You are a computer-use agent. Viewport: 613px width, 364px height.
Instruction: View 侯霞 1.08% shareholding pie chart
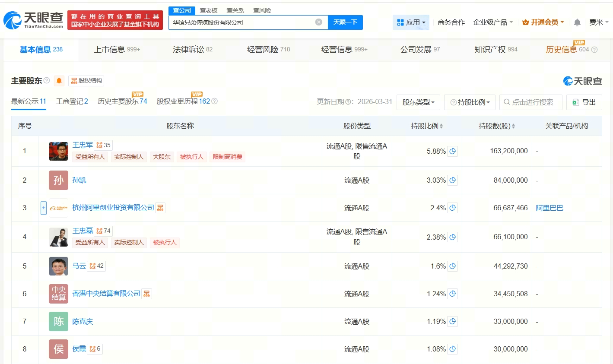click(452, 349)
